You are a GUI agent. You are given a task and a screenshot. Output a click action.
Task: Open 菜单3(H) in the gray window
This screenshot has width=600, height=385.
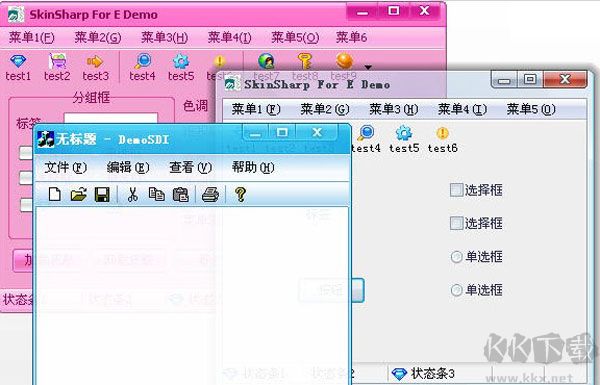pos(394,109)
